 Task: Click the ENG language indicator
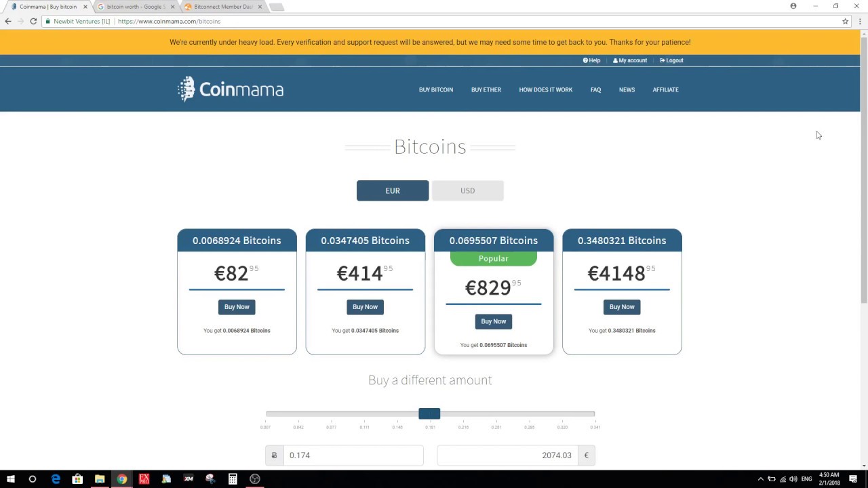click(806, 479)
